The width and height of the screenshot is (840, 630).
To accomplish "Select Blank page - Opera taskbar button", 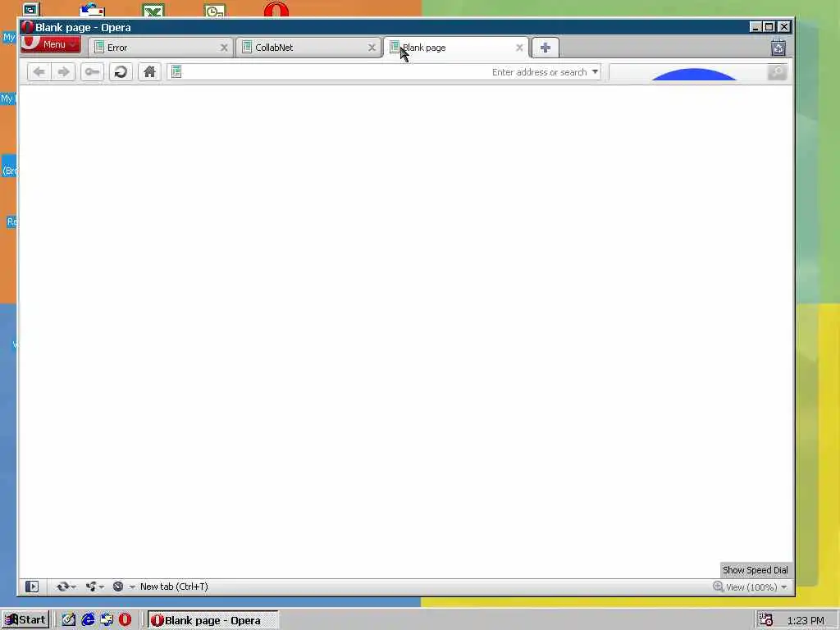I will 212,620.
